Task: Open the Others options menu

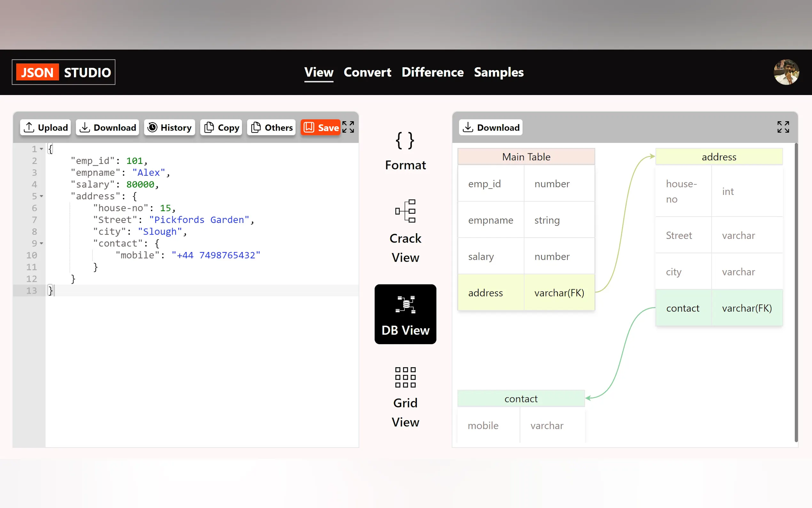Action: click(271, 128)
